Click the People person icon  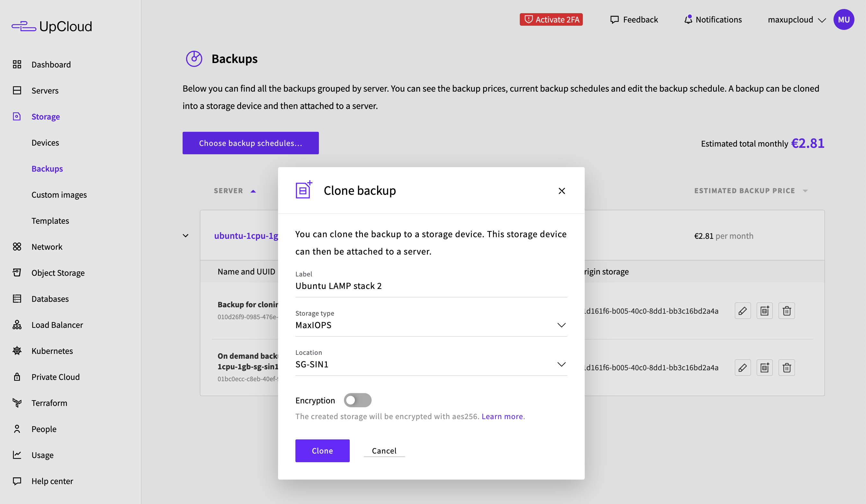pos(17,429)
